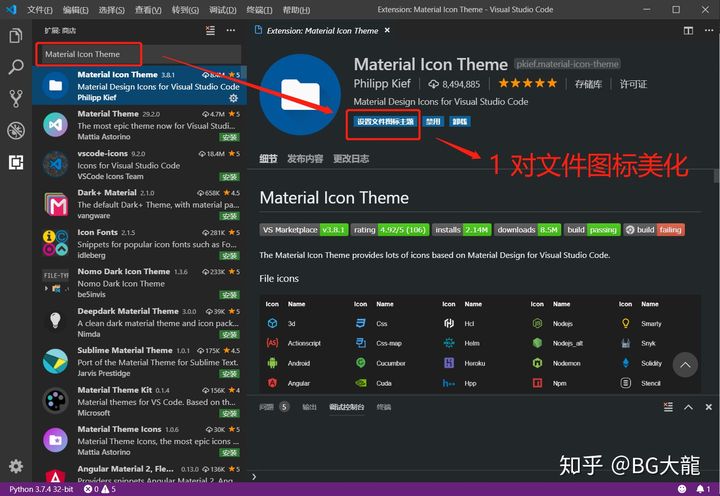Open the Explorer view in activity bar

click(x=16, y=35)
